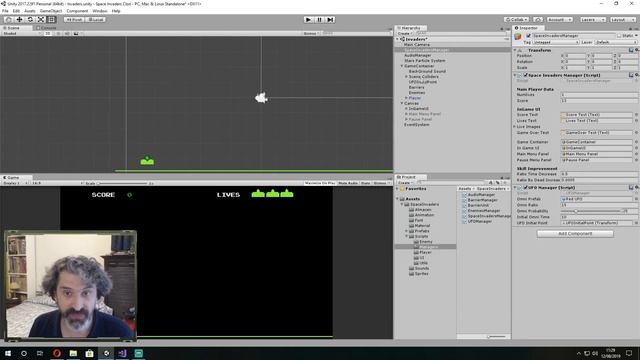Collapse the GameContainer hierarchy node
Screen dimensions: 640x360
pos(402,66)
